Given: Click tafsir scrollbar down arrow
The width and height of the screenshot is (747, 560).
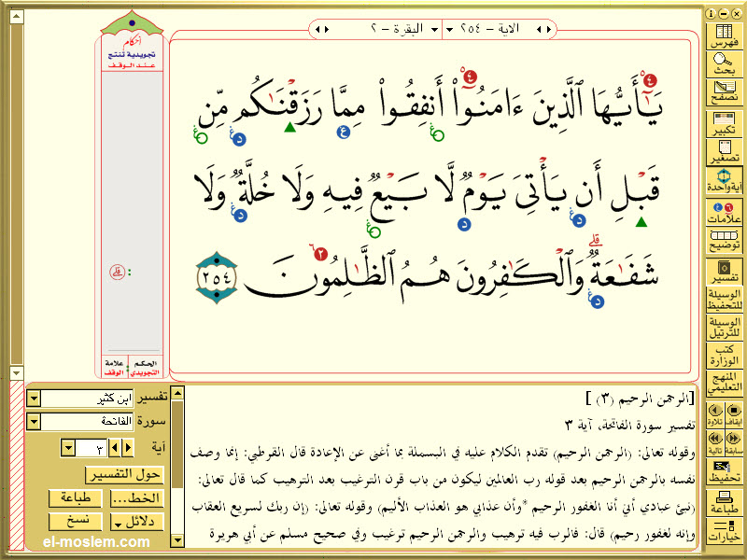Looking at the screenshot, I should pyautogui.click(x=177, y=540).
